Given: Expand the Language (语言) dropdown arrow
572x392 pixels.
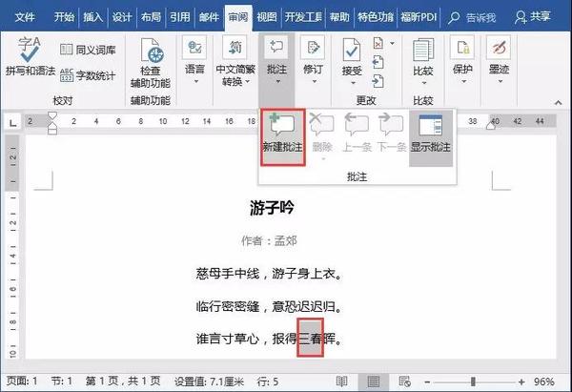Looking at the screenshot, I should click(x=195, y=81).
